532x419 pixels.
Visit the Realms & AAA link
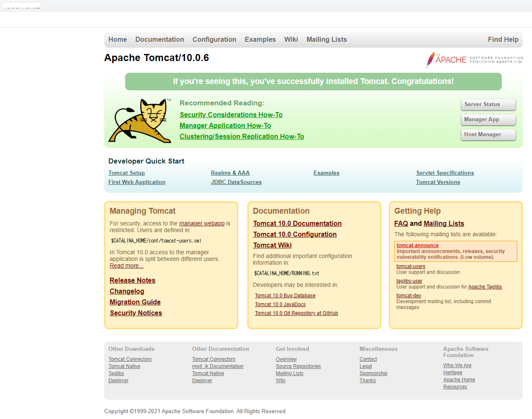click(230, 173)
